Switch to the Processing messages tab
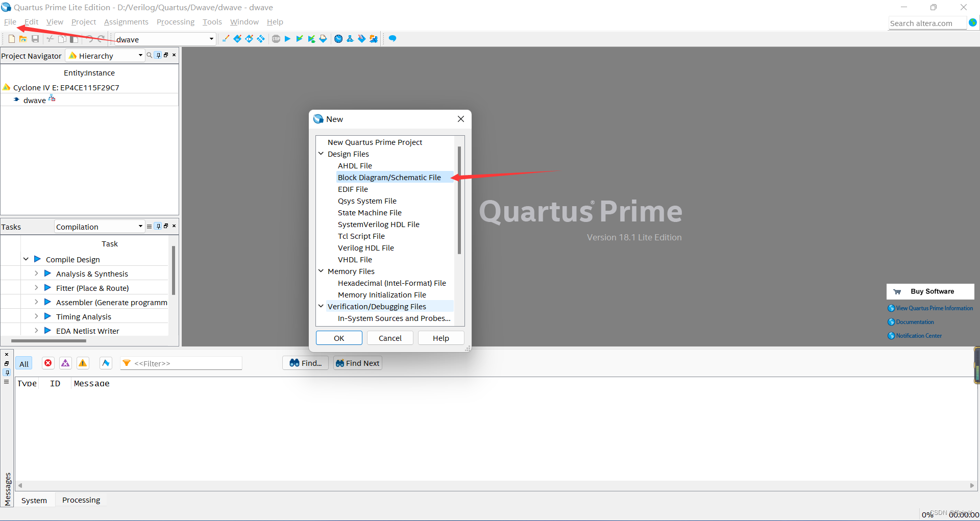The image size is (980, 521). click(x=81, y=500)
